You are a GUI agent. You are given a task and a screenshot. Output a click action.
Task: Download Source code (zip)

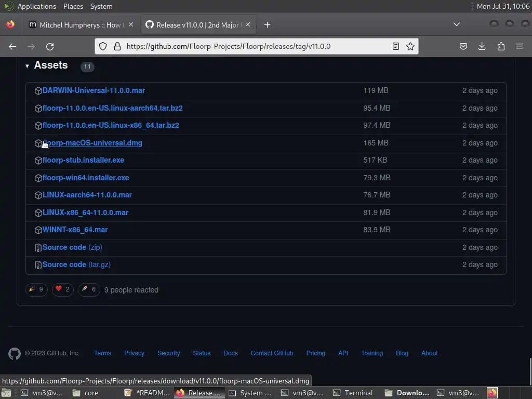[72, 247]
